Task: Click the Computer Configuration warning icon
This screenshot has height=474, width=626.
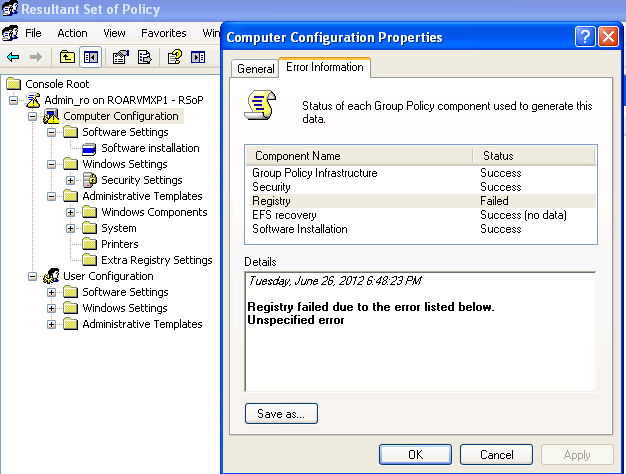Action: click(x=51, y=116)
